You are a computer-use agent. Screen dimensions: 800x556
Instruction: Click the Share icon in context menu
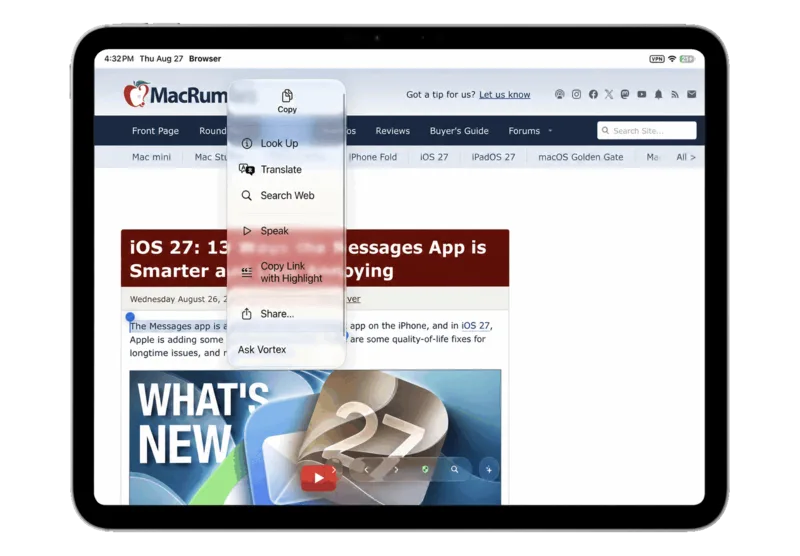click(246, 314)
